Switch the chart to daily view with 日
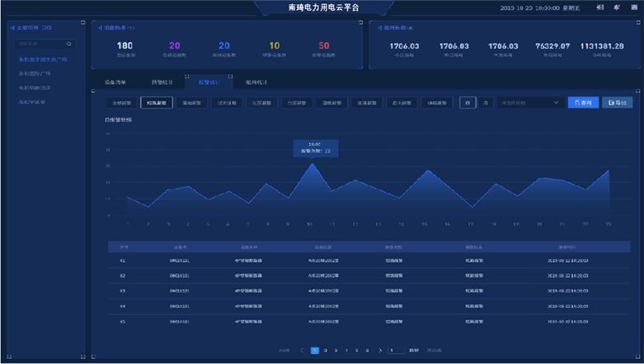The width and height of the screenshot is (644, 364). pos(468,103)
